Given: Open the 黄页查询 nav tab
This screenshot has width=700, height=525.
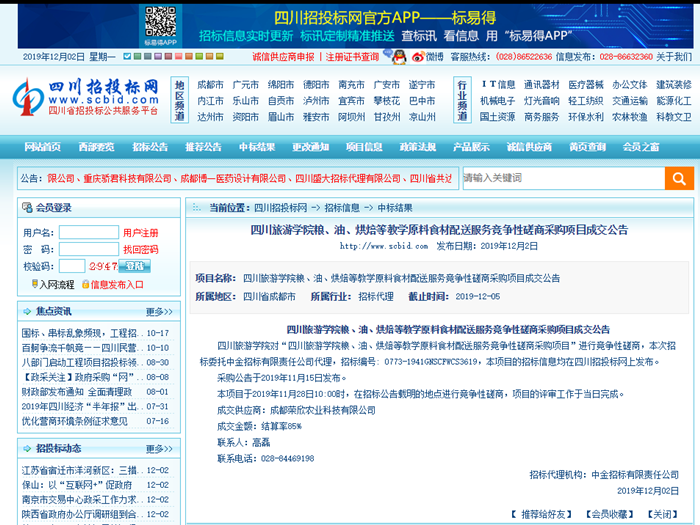Looking at the screenshot, I should point(587,147).
